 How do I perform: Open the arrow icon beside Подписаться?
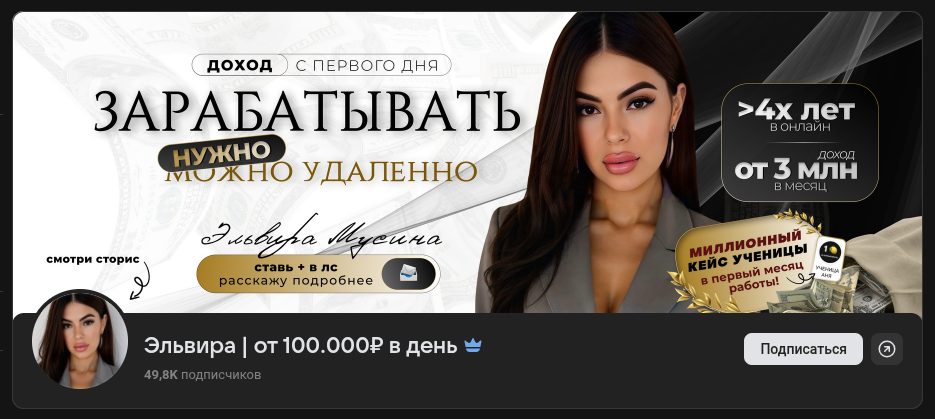tap(887, 349)
